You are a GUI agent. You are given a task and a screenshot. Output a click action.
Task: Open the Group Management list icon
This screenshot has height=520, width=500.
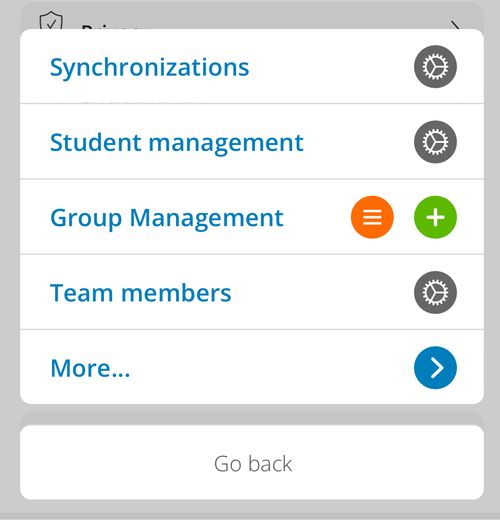(x=372, y=217)
